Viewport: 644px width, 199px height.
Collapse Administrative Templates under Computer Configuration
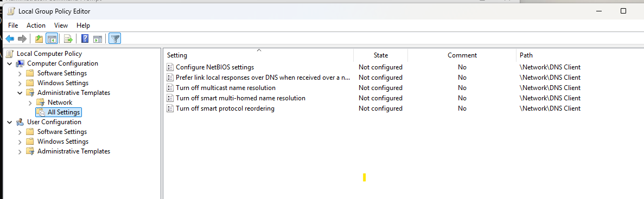click(x=20, y=93)
